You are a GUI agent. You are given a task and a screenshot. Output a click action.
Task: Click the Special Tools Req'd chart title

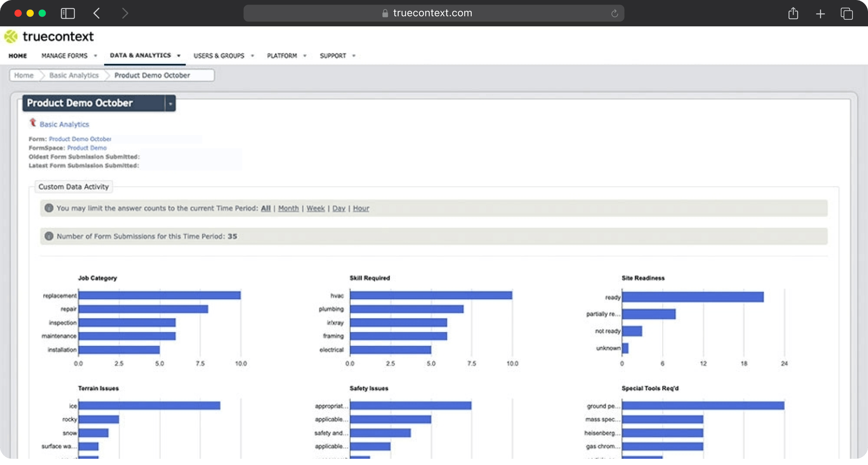[650, 388]
